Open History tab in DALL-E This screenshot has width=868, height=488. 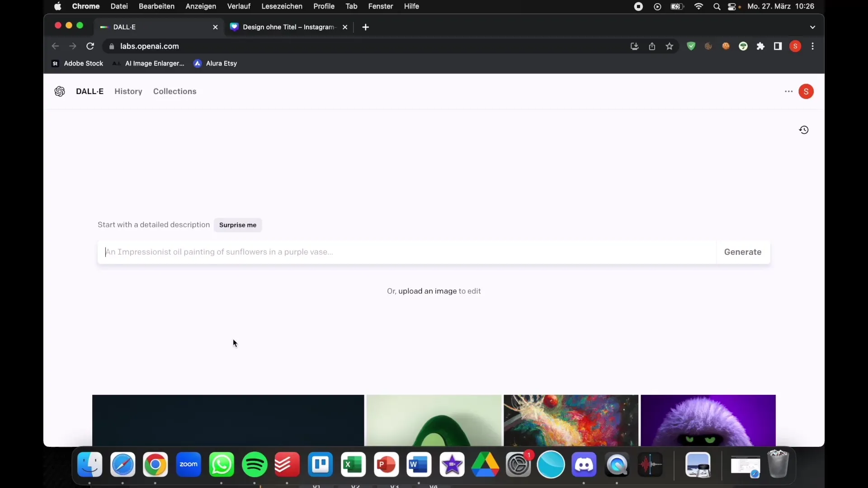pos(128,91)
